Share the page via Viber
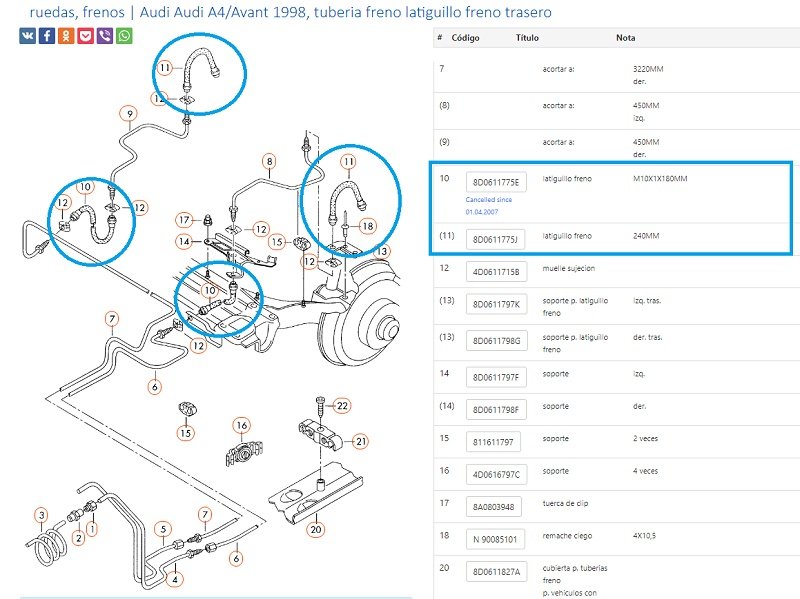 [105, 36]
